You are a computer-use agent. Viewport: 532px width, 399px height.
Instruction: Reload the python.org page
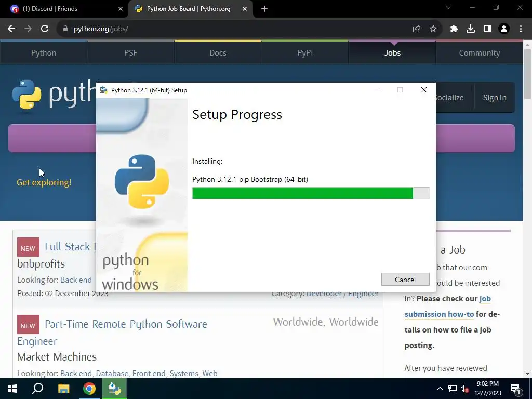(45, 29)
